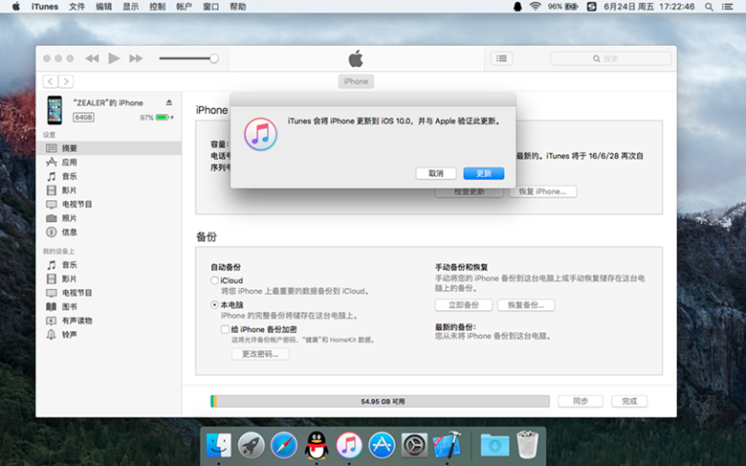Click the play button in toolbar

(114, 58)
